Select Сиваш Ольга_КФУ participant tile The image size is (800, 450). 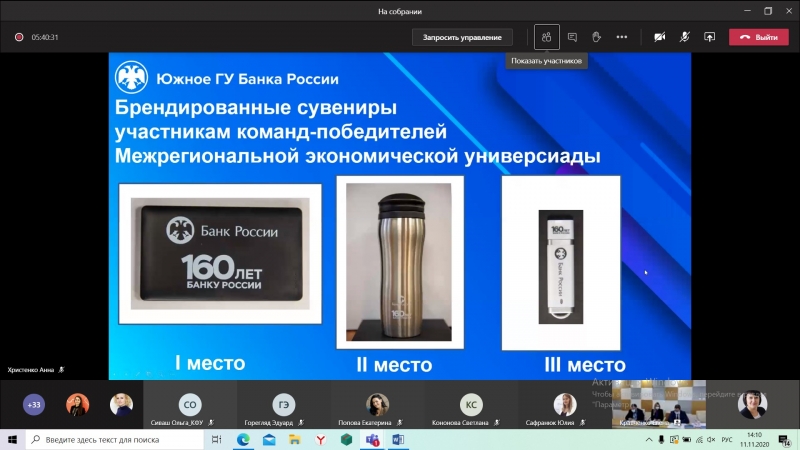(190, 405)
